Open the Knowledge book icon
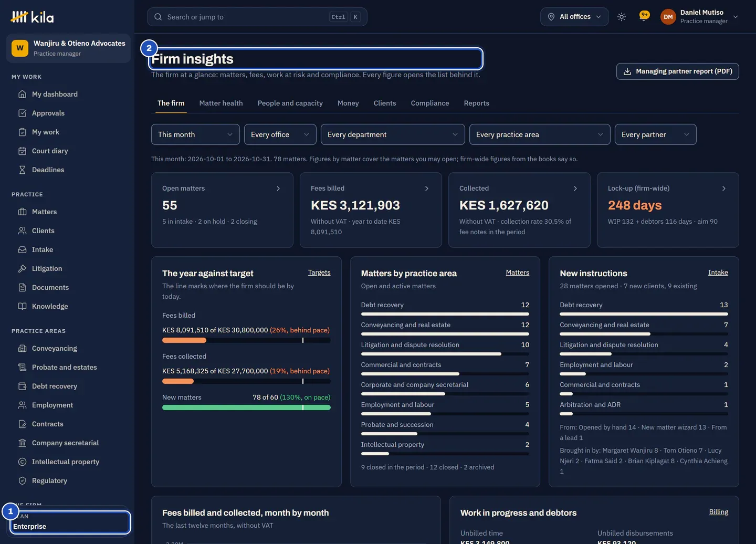The height and width of the screenshot is (544, 756). [22, 306]
